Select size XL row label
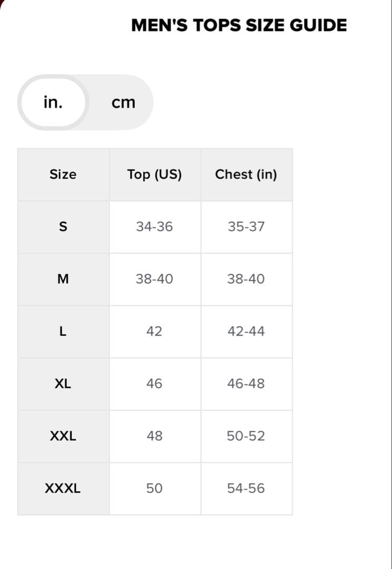 click(x=63, y=384)
